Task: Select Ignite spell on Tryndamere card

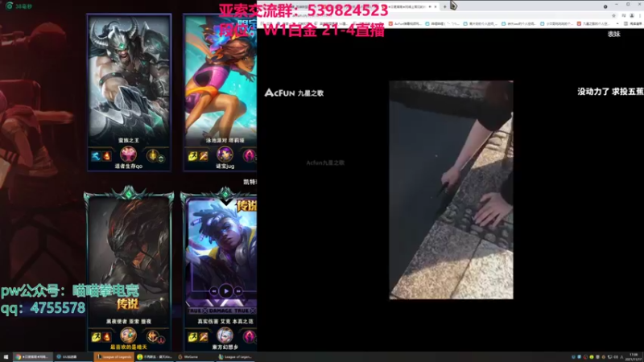Action: coord(106,156)
